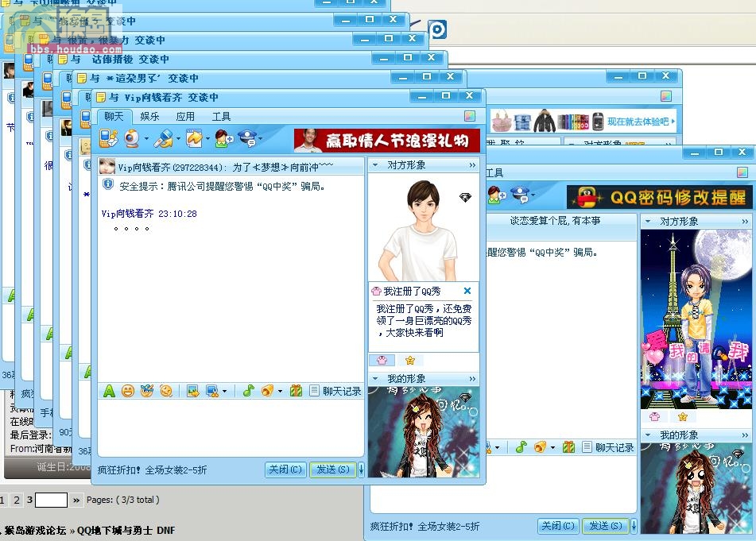This screenshot has width=756, height=541.
Task: Click the skin color icon in right chat window
Action: pos(742,172)
